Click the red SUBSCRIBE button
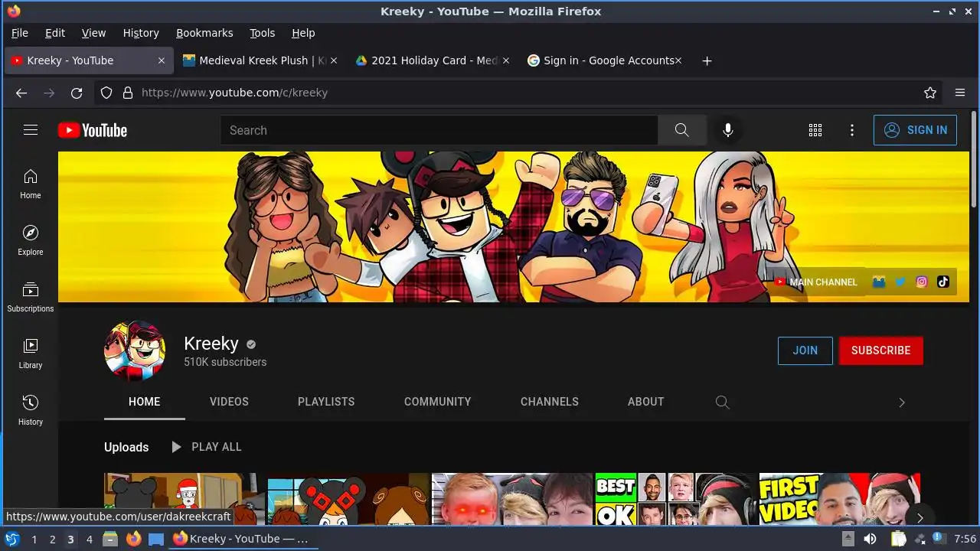980x551 pixels. (x=881, y=350)
